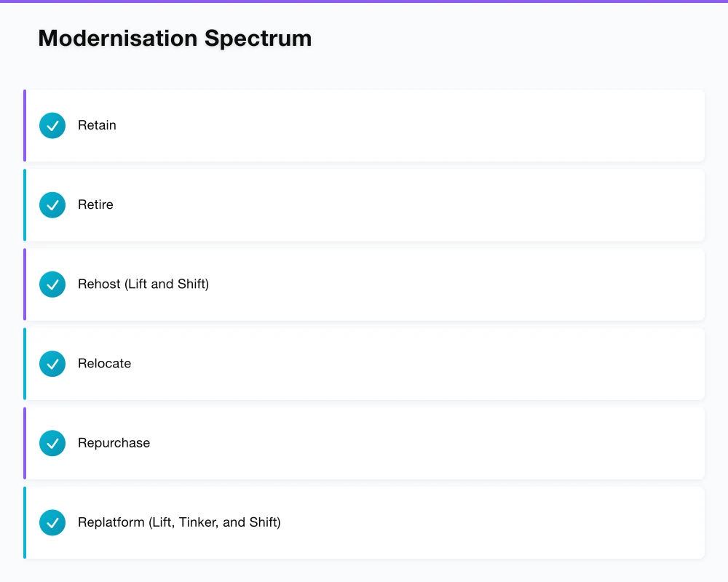Click the purple accent bar beside Retain

24,125
